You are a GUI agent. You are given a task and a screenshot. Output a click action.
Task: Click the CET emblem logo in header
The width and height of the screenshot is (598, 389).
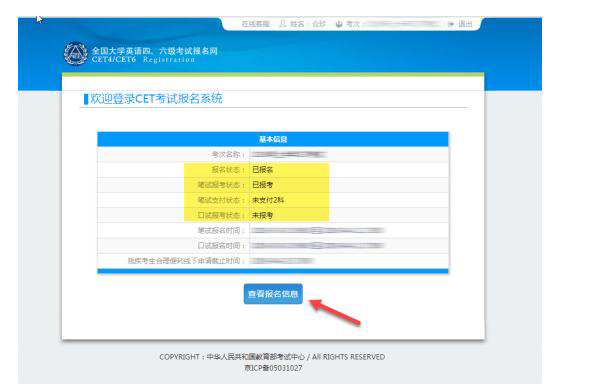[76, 54]
